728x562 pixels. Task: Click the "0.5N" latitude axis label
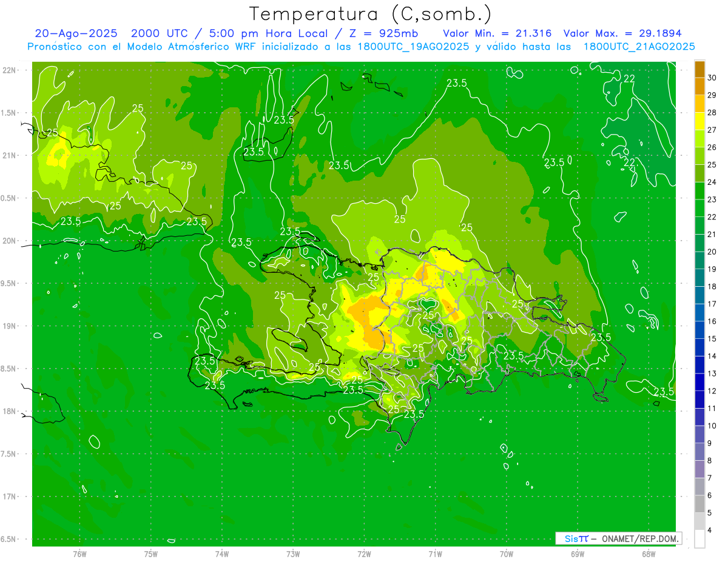[x=9, y=198]
